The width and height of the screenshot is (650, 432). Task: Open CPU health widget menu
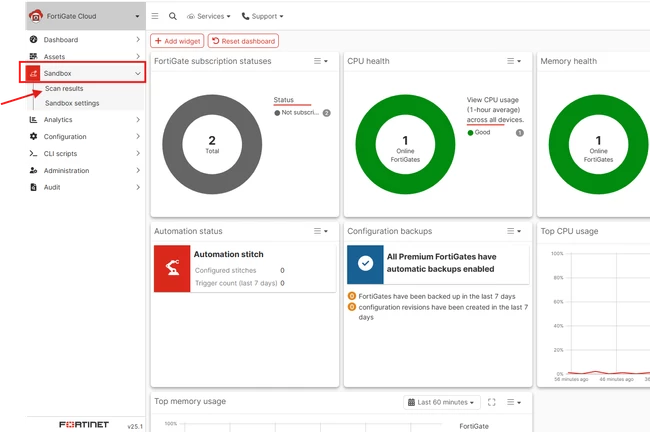tap(514, 61)
